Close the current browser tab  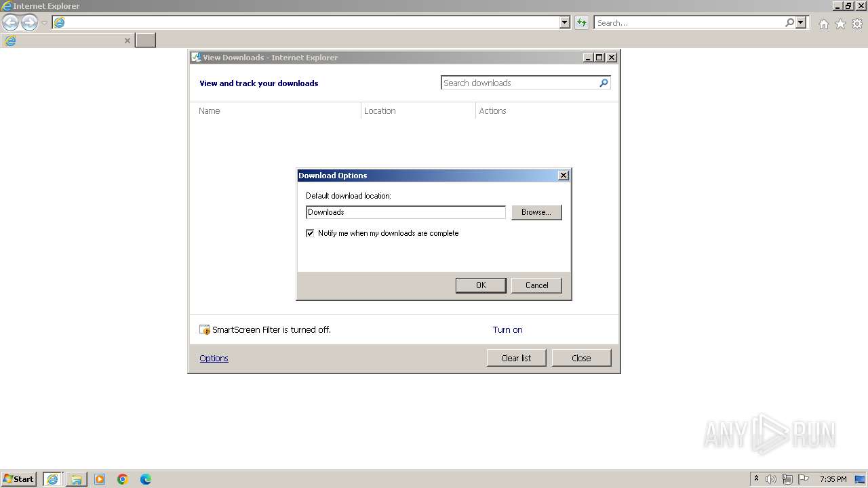tap(127, 41)
